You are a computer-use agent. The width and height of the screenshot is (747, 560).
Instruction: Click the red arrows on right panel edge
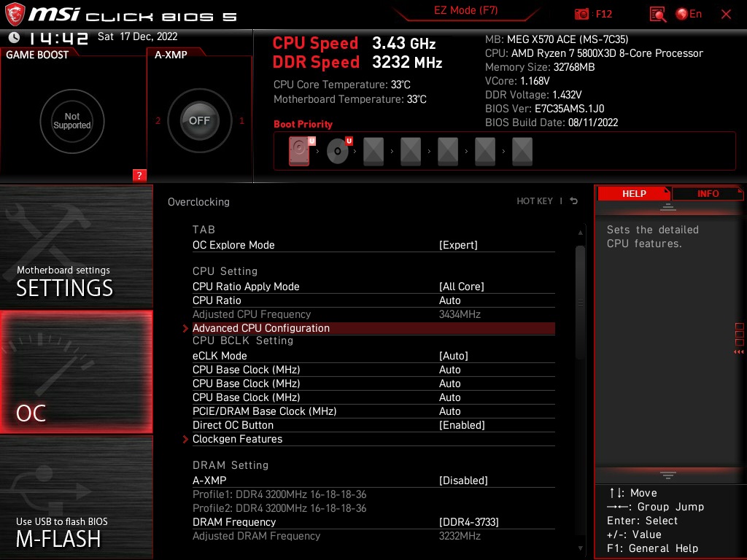738,352
